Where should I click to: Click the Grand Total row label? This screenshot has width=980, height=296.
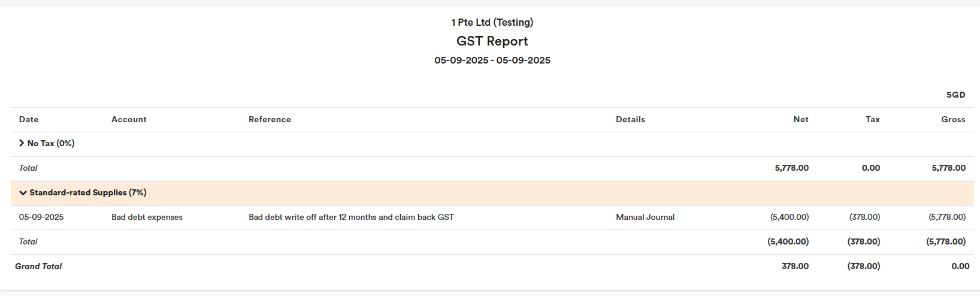pos(38,267)
